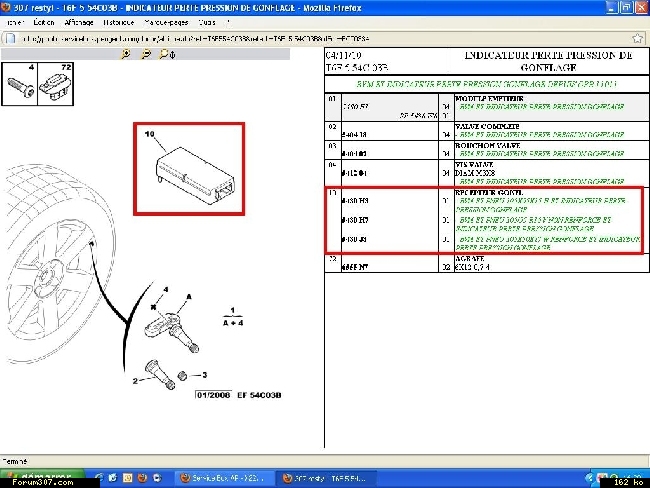
Task: Select the MODULE EMETTEUR row
Action: click(487, 107)
